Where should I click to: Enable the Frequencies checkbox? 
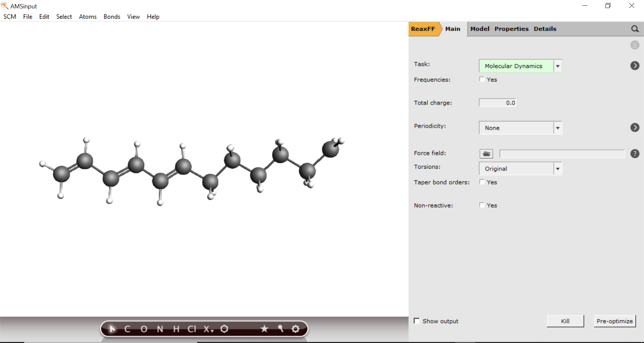(x=482, y=79)
